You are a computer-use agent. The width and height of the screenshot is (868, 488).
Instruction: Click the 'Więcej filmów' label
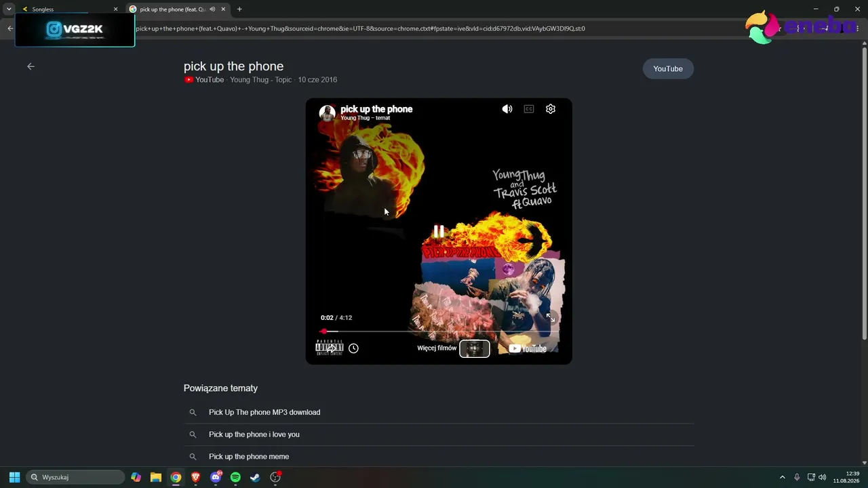[x=437, y=348]
